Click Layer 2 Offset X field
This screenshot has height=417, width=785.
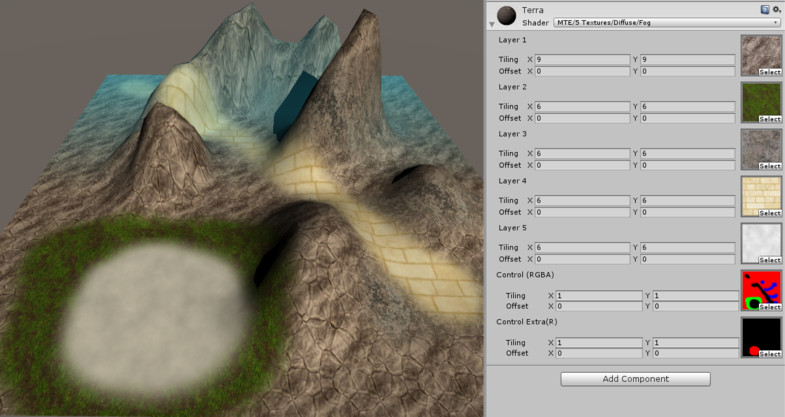tap(582, 118)
